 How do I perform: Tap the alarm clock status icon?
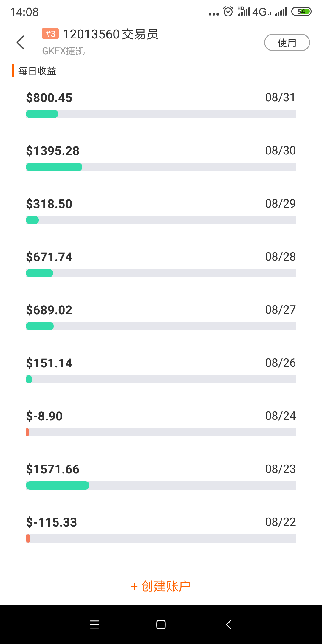(228, 12)
